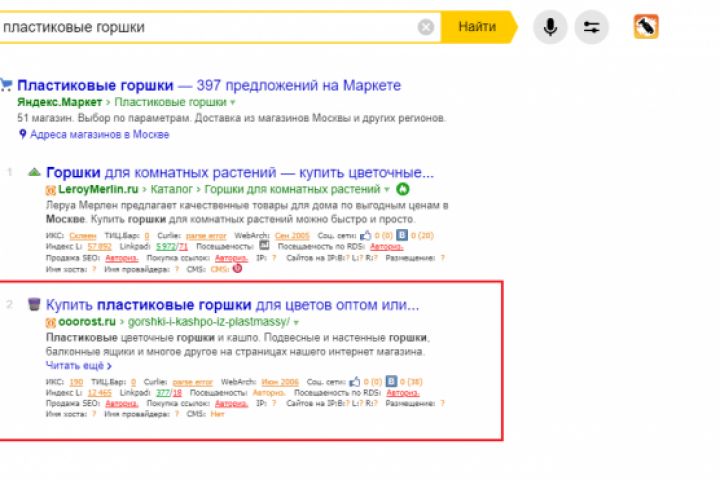
Task: Click the map pin icon near store addresses
Action: click(x=22, y=134)
